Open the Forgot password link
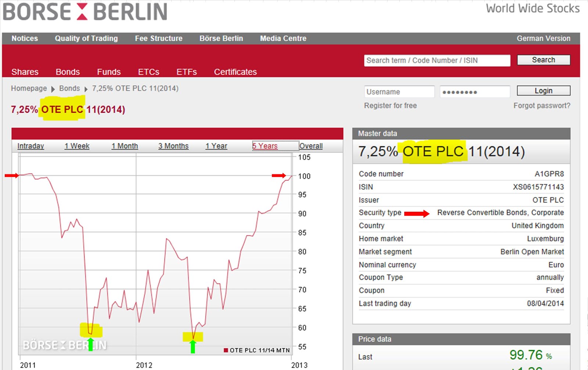 tap(542, 105)
